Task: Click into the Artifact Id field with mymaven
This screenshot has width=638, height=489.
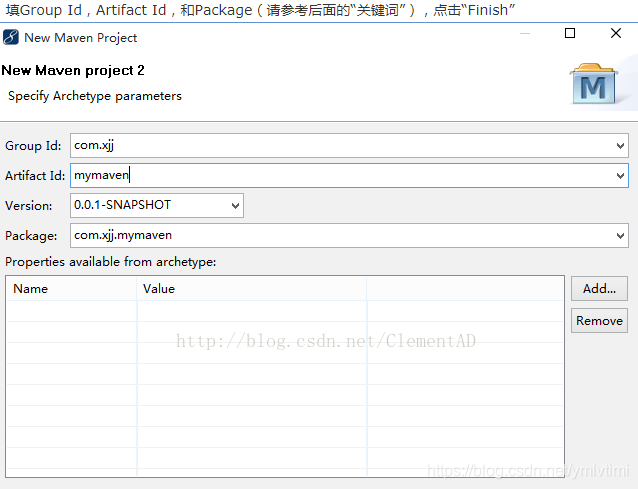Action: click(x=349, y=176)
